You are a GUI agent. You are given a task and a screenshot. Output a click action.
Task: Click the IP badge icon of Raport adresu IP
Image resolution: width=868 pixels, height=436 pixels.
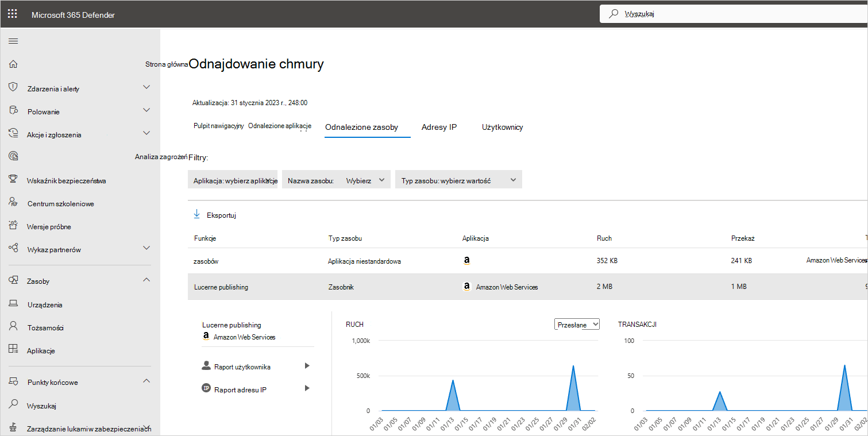point(206,388)
